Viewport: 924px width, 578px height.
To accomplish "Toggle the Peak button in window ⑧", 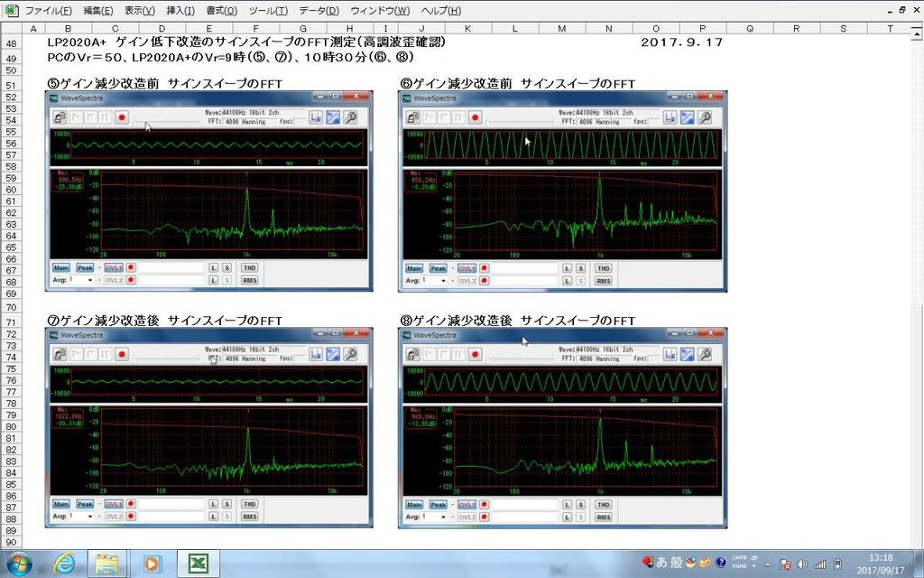I will (x=438, y=505).
